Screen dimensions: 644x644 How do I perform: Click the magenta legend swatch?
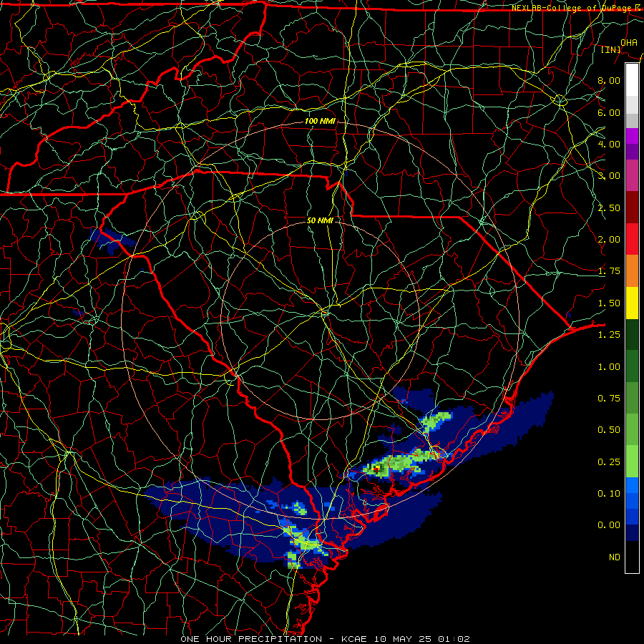point(632,136)
